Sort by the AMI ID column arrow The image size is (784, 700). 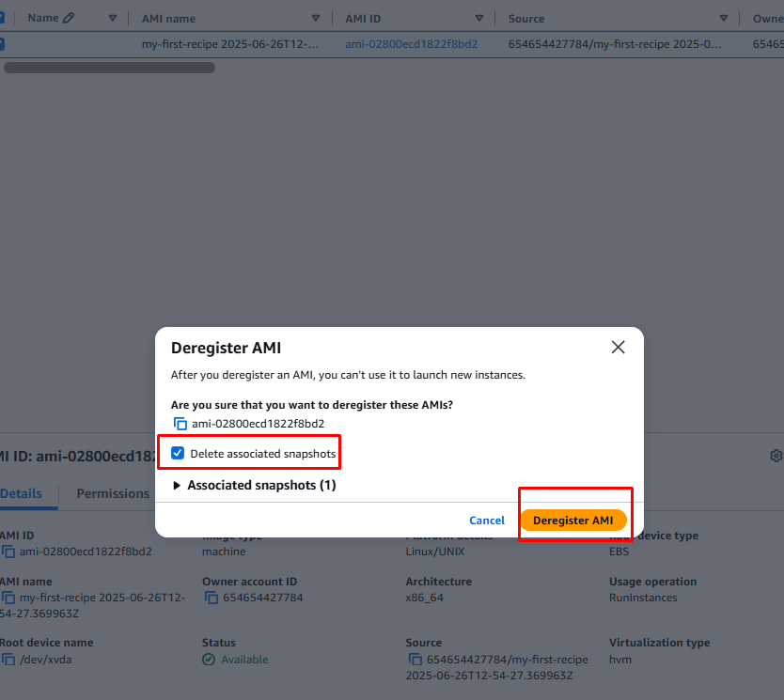478,18
